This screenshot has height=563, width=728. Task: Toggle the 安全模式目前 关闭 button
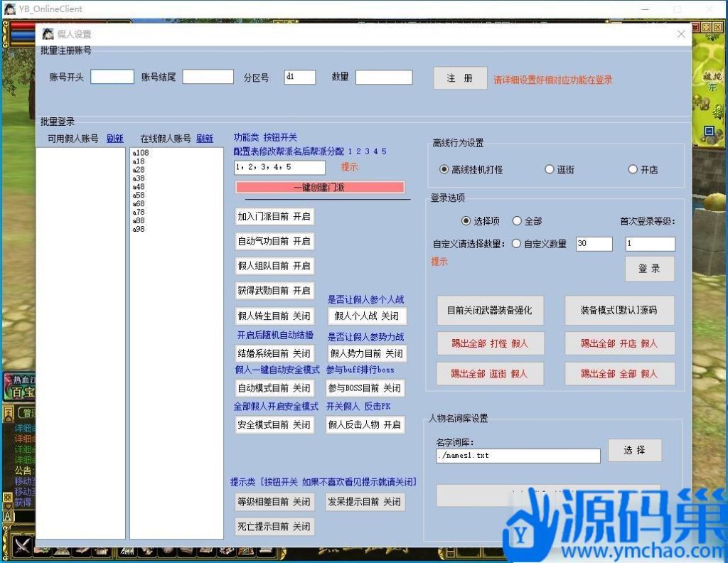pos(274,425)
